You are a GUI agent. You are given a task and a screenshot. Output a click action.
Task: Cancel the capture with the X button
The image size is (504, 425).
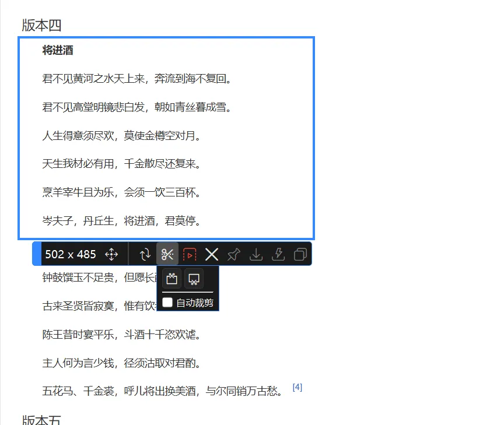click(x=212, y=254)
